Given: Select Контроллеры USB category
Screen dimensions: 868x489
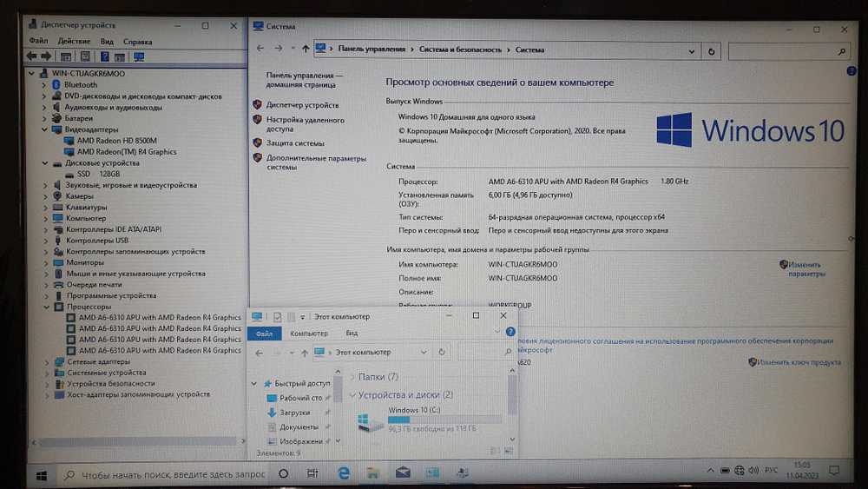Looking at the screenshot, I should click(97, 241).
